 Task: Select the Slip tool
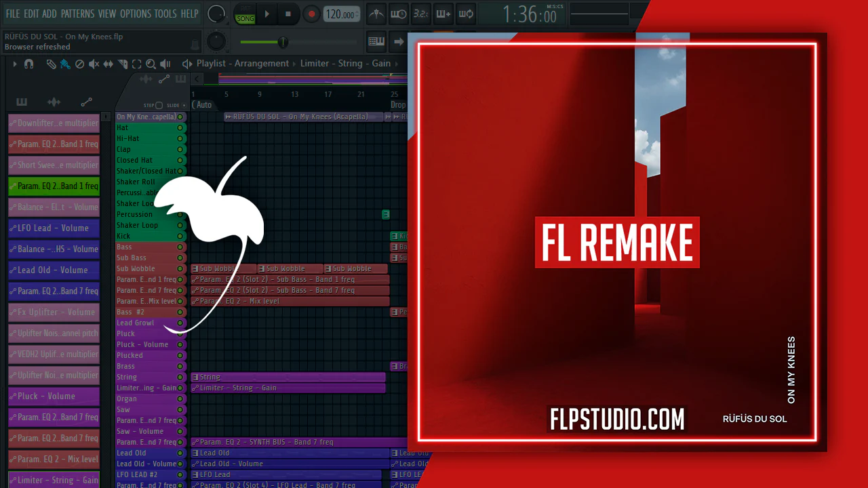pyautogui.click(x=108, y=64)
